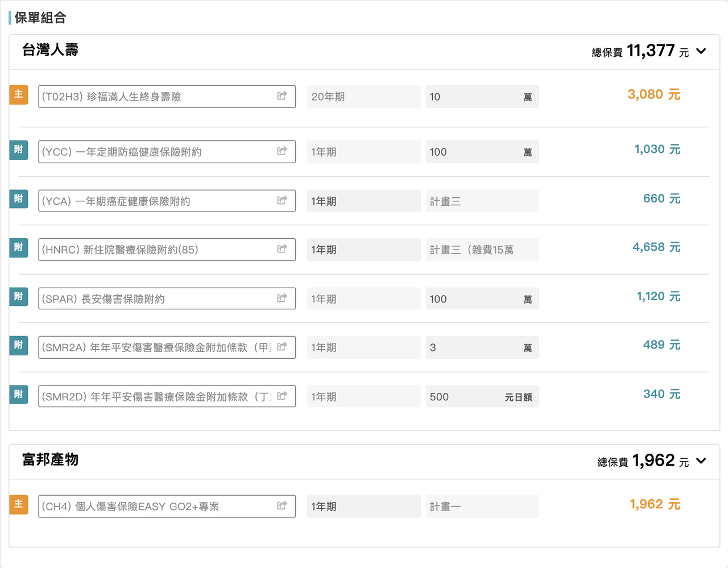The height and width of the screenshot is (568, 728).
Task: Click the 主 badge beside CH4 row
Action: tap(19, 504)
